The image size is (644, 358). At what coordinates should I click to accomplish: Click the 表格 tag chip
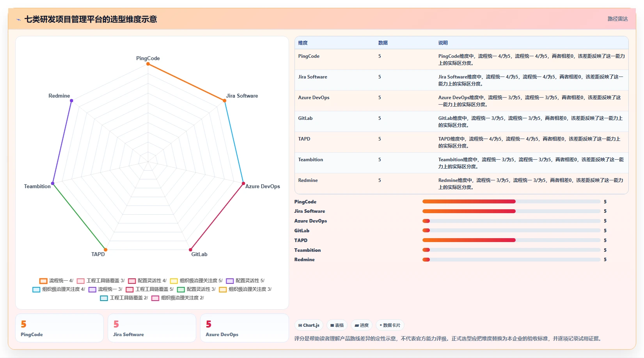(337, 325)
